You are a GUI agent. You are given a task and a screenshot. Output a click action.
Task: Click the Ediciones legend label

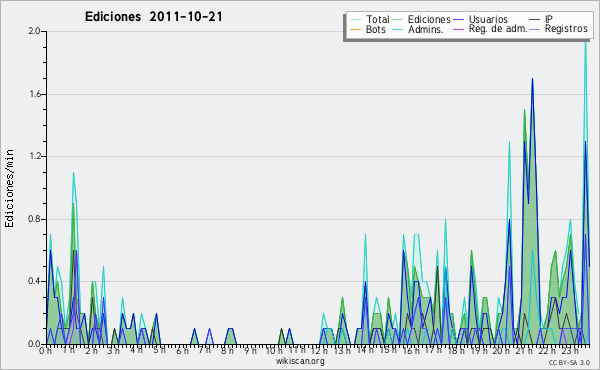coord(429,19)
